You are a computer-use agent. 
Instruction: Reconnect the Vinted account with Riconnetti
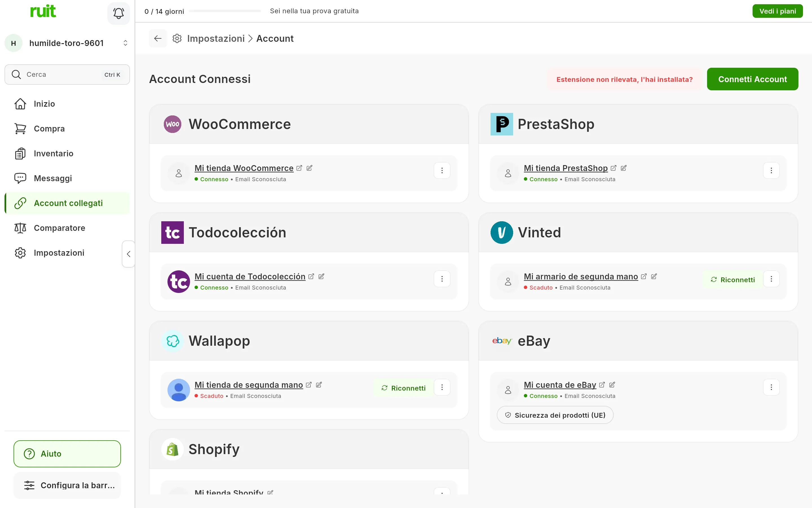point(732,280)
